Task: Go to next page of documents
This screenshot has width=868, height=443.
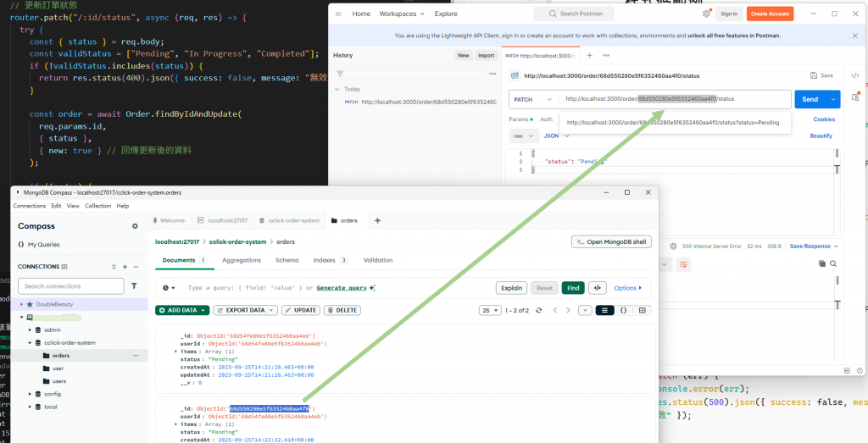Action: click(x=568, y=310)
